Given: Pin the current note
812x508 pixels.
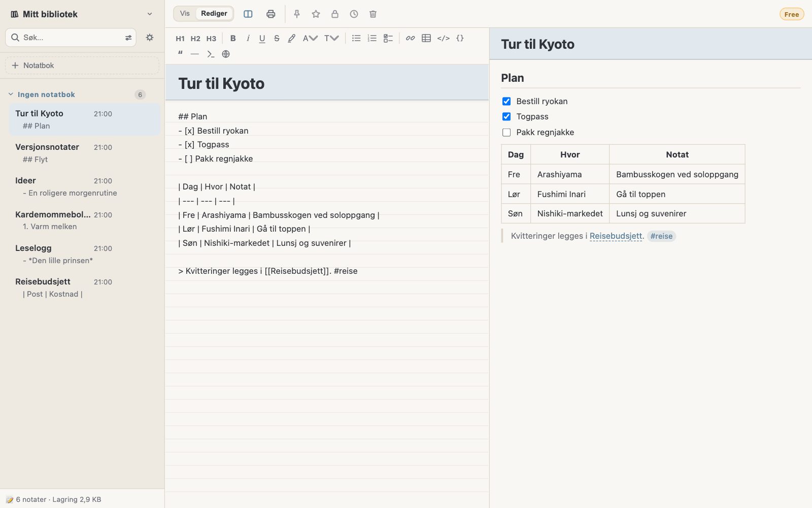Looking at the screenshot, I should point(297,14).
